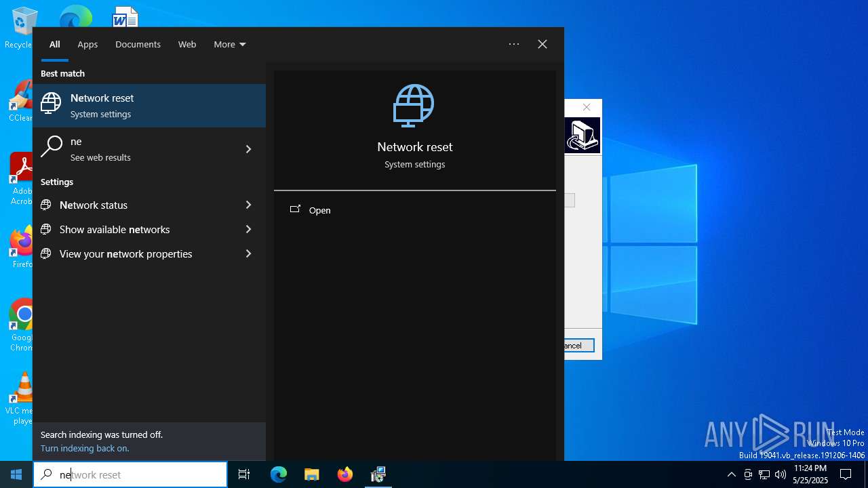Close the background installer dialog
Screen dimensions: 868x488
pos(587,107)
